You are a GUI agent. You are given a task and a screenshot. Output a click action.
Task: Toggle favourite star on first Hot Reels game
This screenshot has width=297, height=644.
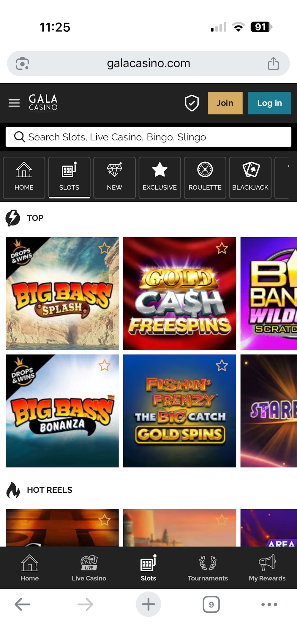point(105,520)
